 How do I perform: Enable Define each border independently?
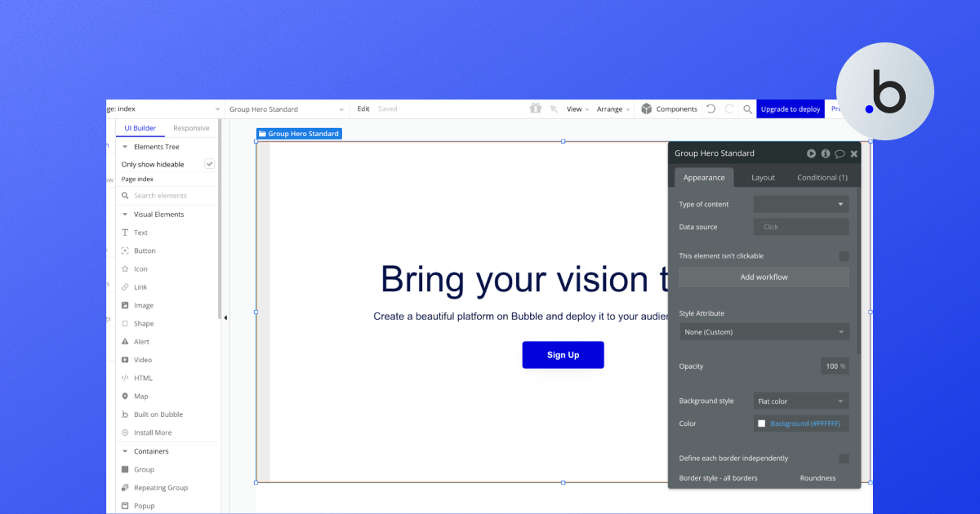[846, 458]
